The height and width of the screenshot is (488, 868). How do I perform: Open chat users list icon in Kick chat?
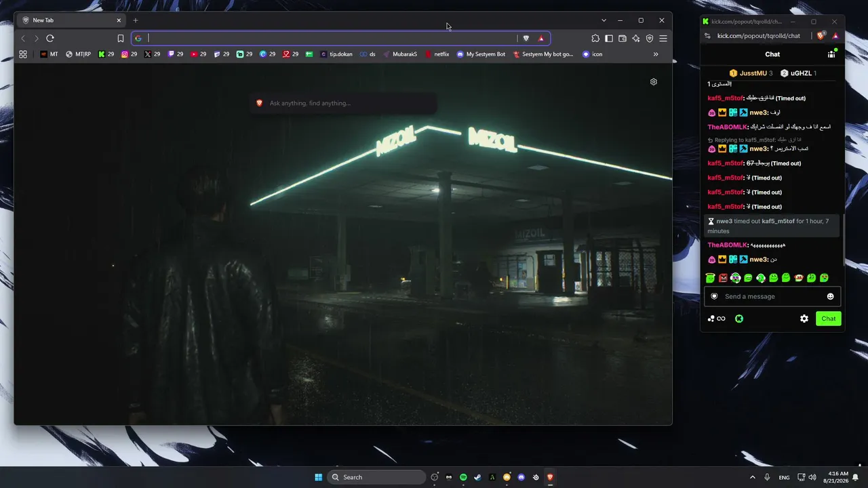click(x=831, y=54)
